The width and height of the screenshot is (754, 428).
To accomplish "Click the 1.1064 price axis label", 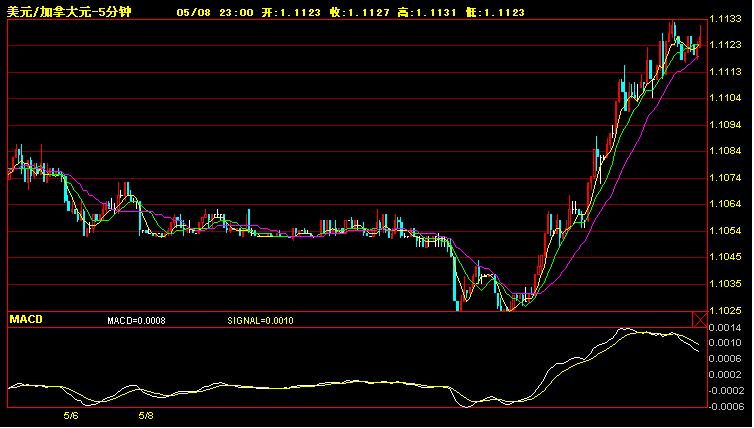I will 726,204.
